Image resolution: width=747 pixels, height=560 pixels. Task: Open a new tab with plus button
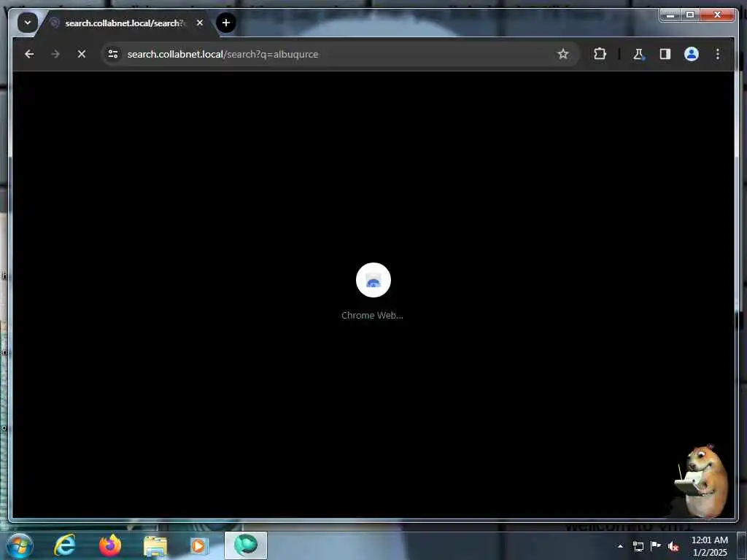point(226,23)
